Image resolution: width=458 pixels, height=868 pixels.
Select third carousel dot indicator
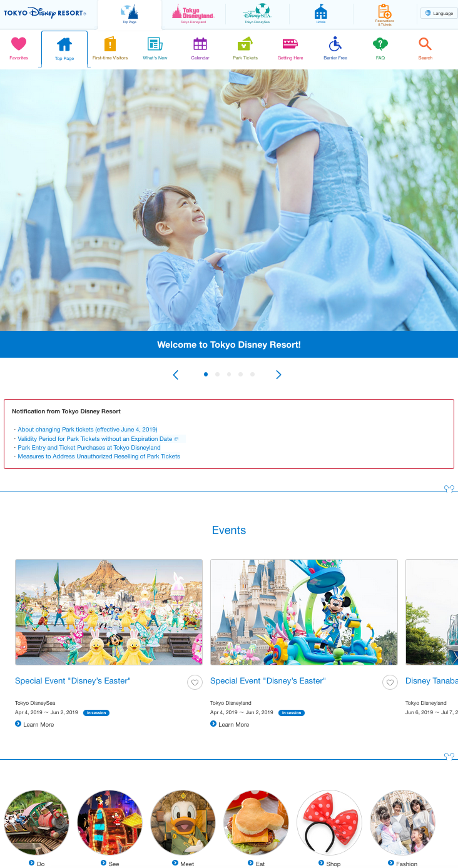tap(229, 374)
